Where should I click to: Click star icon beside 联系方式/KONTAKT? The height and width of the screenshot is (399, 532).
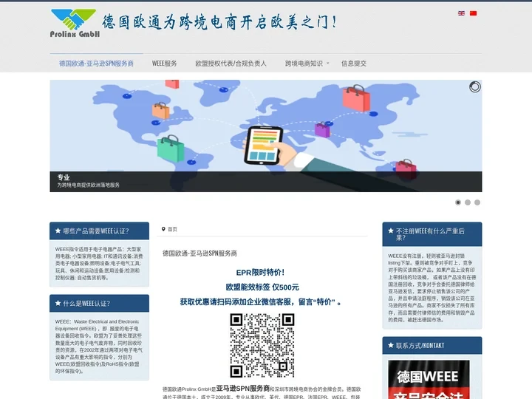tap(391, 345)
